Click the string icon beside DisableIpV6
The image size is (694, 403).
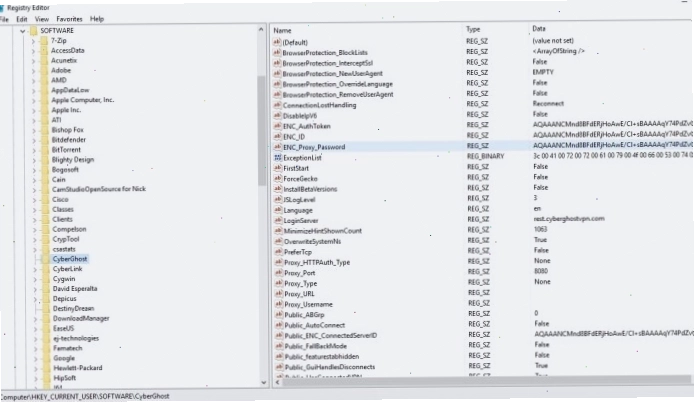[278, 115]
